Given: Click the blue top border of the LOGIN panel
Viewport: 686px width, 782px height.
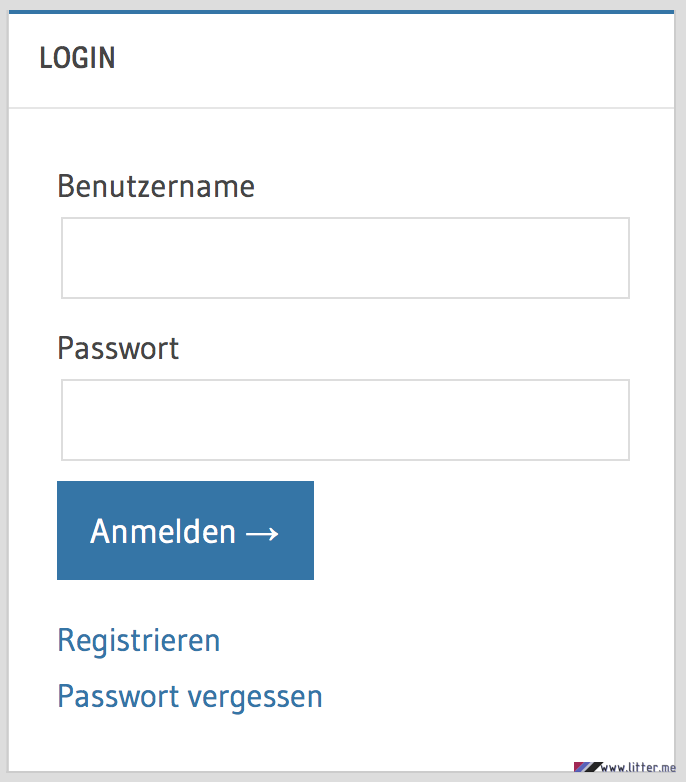Looking at the screenshot, I should tap(342, 12).
